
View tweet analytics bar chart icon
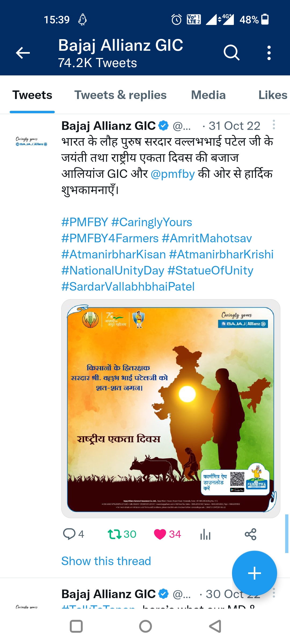(205, 534)
